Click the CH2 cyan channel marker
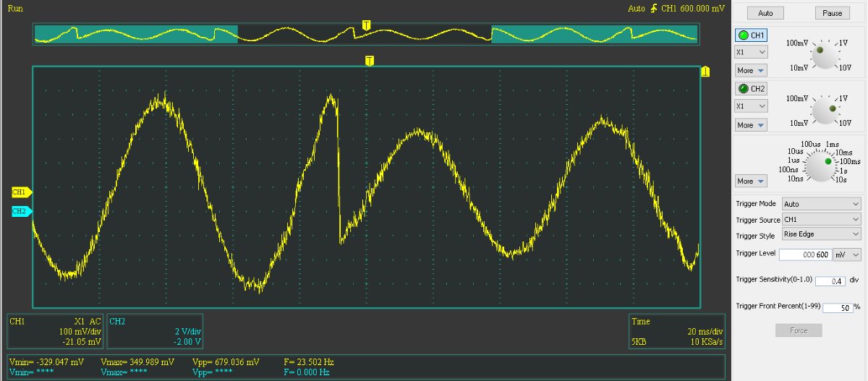 point(20,211)
